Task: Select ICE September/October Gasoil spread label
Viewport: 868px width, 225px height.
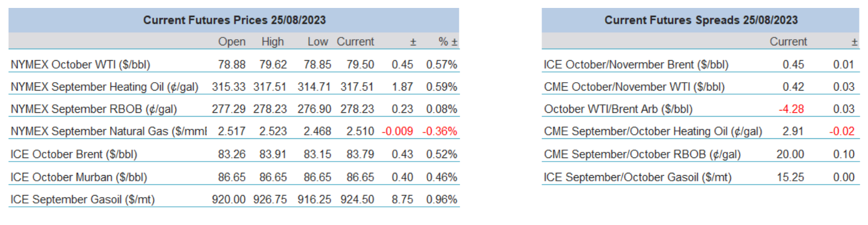Action: click(638, 177)
